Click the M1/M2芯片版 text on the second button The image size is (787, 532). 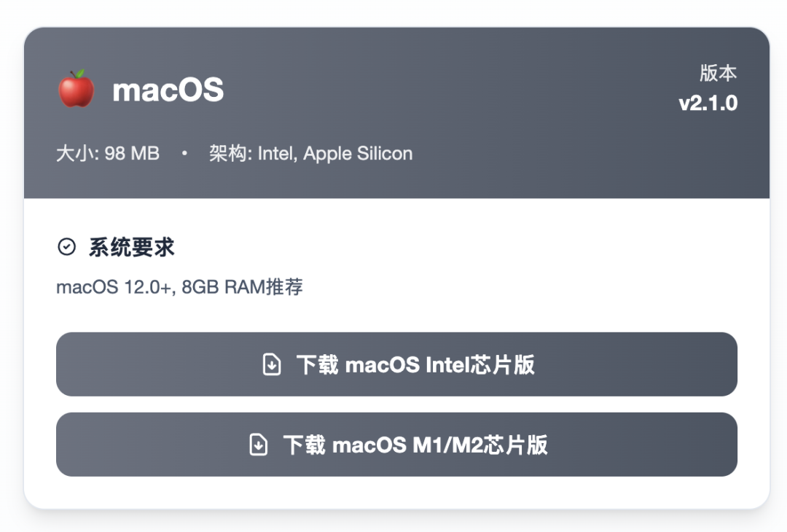tap(480, 445)
